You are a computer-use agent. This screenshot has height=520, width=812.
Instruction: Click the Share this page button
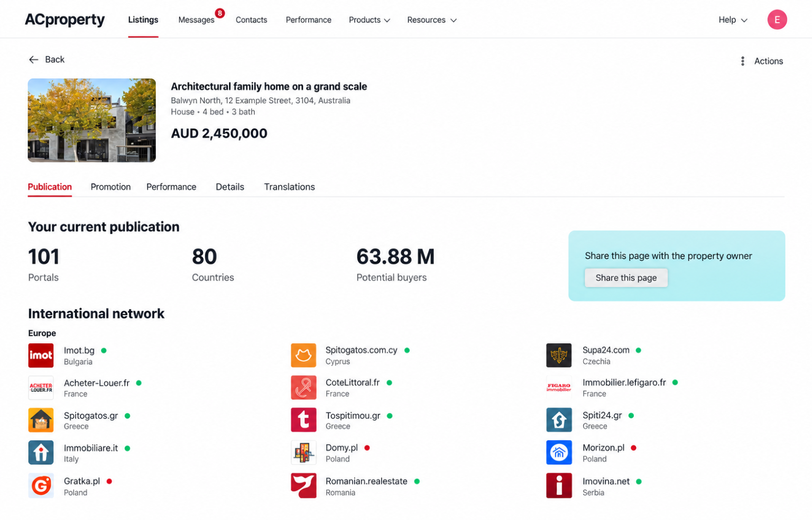point(626,278)
